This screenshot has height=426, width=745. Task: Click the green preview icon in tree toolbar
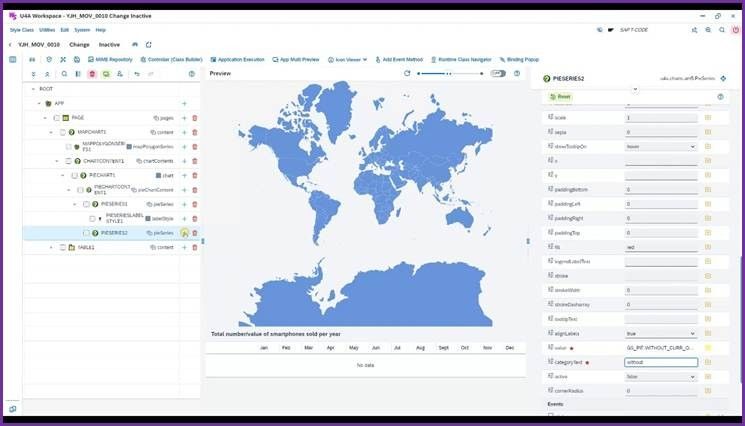[106, 74]
